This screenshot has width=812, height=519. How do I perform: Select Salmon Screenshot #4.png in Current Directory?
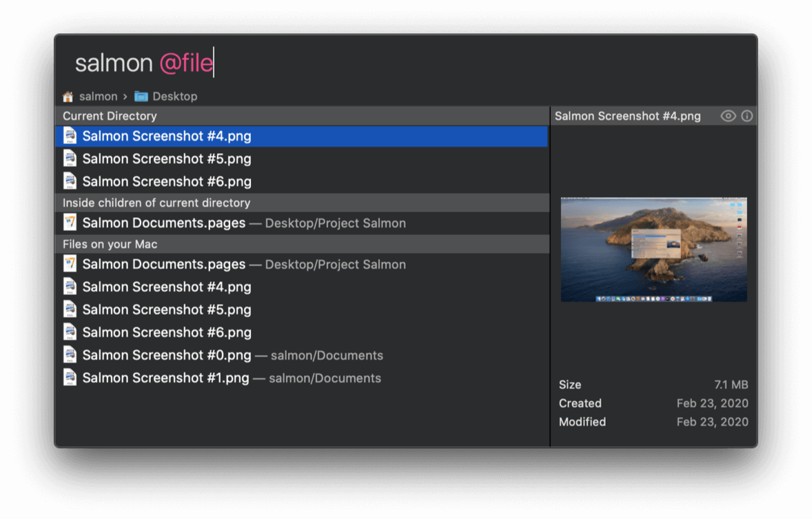coord(301,136)
